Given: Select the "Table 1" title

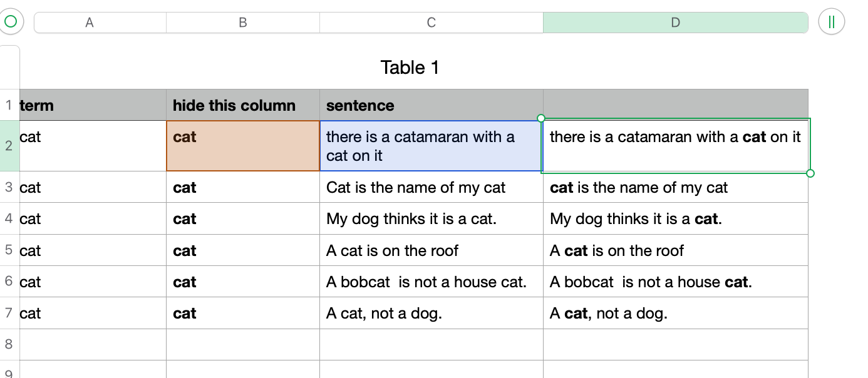Looking at the screenshot, I should point(410,68).
